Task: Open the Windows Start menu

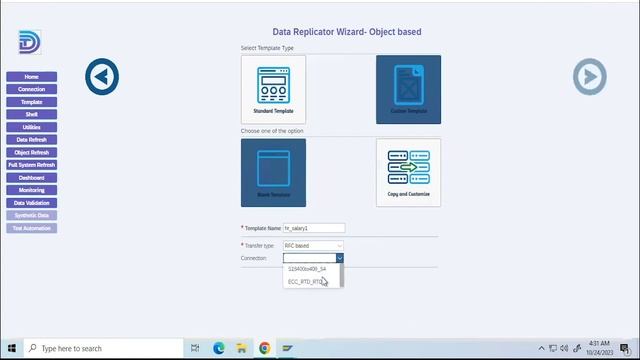Action: pyautogui.click(x=12, y=348)
